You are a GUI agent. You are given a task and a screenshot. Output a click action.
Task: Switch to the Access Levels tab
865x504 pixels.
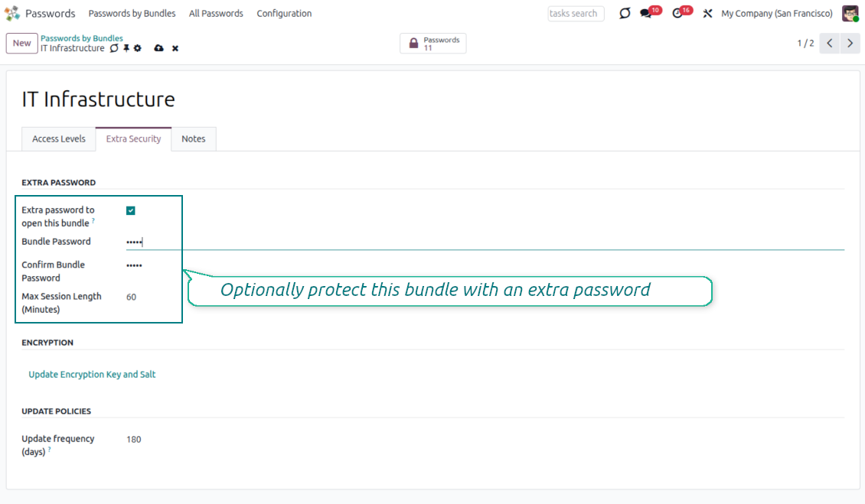[59, 139]
